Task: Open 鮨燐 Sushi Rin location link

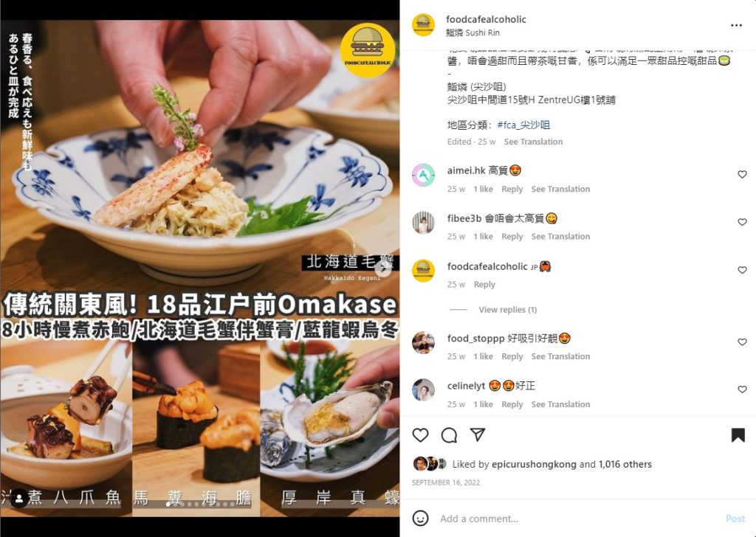Action: pos(472,32)
